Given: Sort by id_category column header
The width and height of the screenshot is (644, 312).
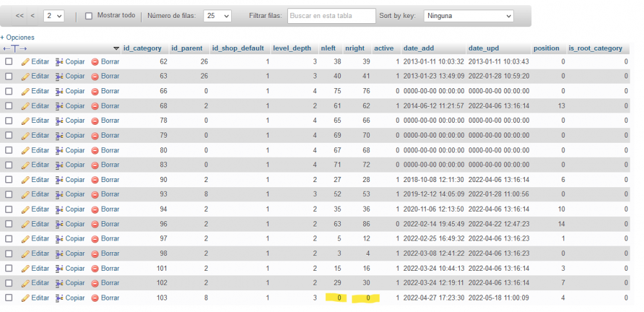Looking at the screenshot, I should [142, 48].
